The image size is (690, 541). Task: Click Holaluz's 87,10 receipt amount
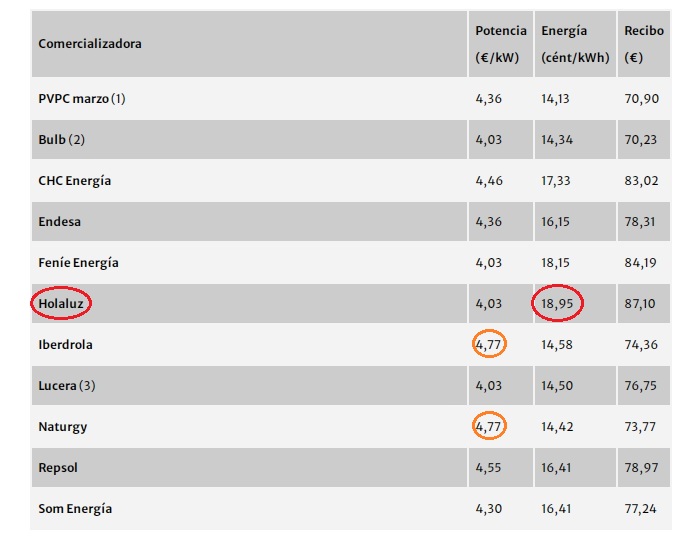(x=641, y=303)
